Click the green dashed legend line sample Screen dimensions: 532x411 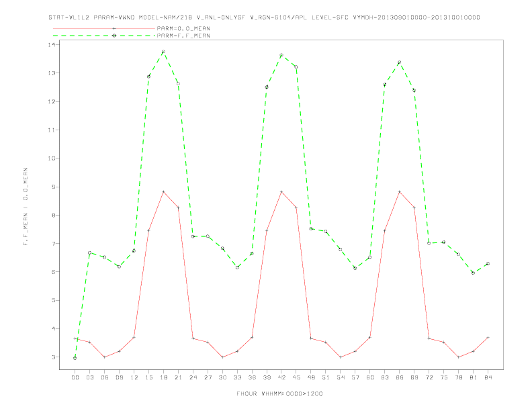pyautogui.click(x=104, y=36)
